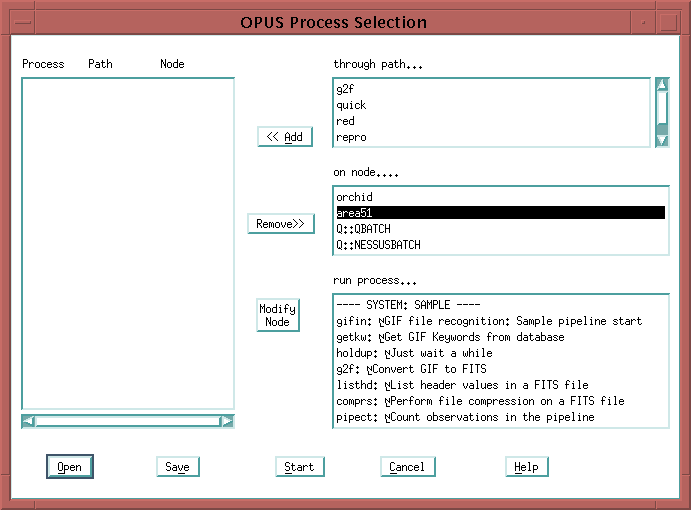This screenshot has width=691, height=510.
Task: Open Help for process selection
Action: (x=526, y=467)
